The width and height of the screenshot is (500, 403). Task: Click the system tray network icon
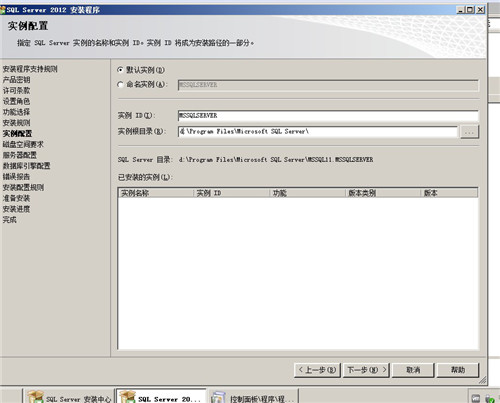click(476, 398)
